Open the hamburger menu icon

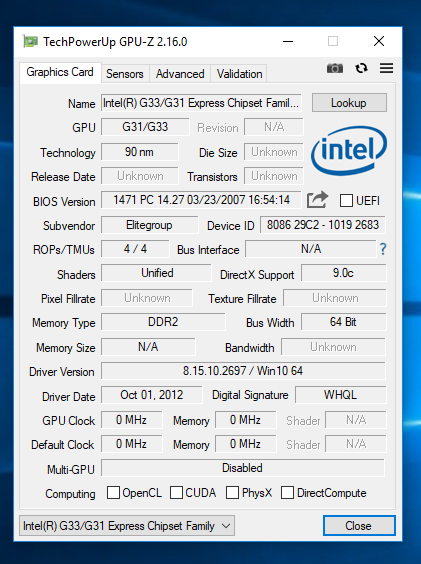tap(386, 68)
